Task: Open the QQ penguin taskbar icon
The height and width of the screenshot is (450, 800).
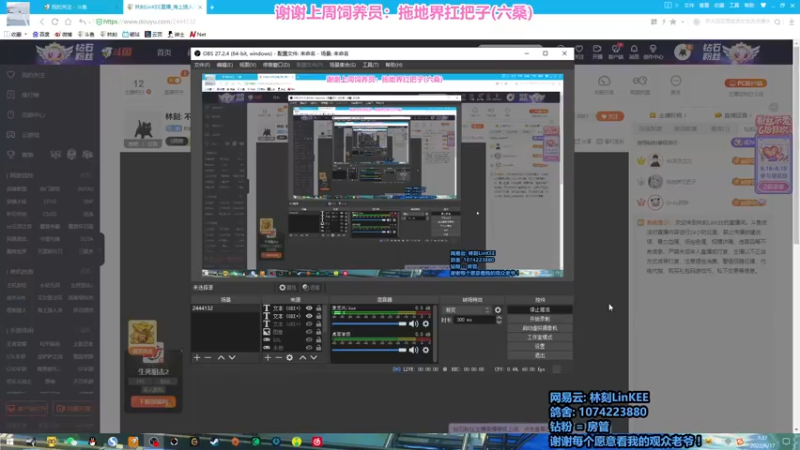Action: tap(92, 441)
